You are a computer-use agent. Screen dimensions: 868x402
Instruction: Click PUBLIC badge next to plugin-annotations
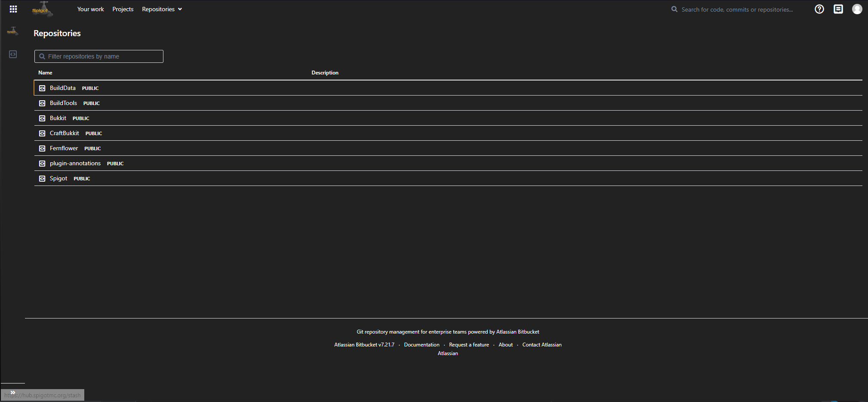click(x=115, y=164)
